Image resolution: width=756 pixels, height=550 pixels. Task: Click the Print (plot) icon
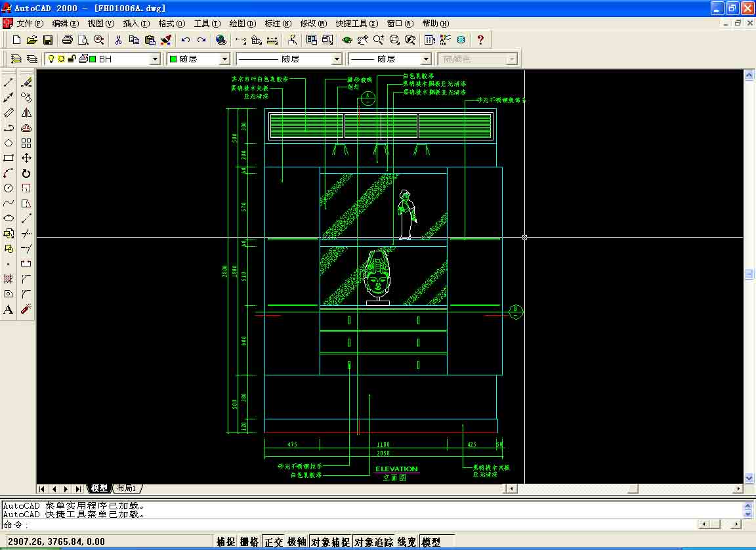(68, 40)
